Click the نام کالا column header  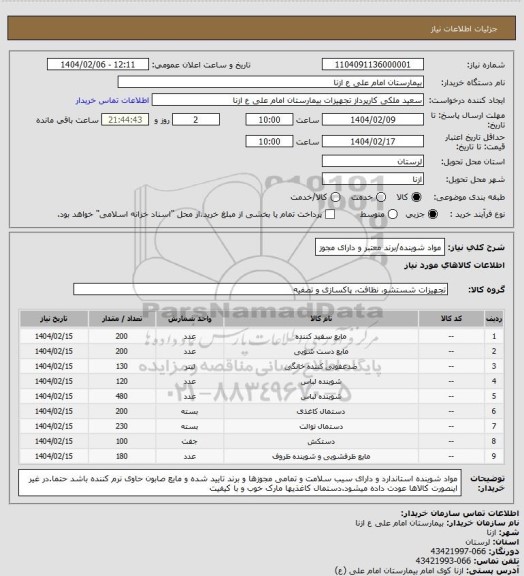pos(321,318)
